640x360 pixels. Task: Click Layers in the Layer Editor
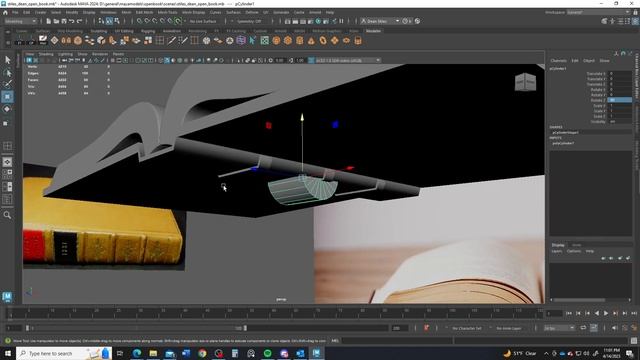pyautogui.click(x=557, y=251)
